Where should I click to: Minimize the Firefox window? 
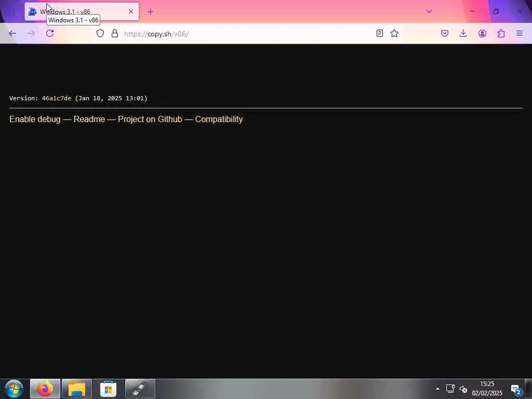point(472,11)
